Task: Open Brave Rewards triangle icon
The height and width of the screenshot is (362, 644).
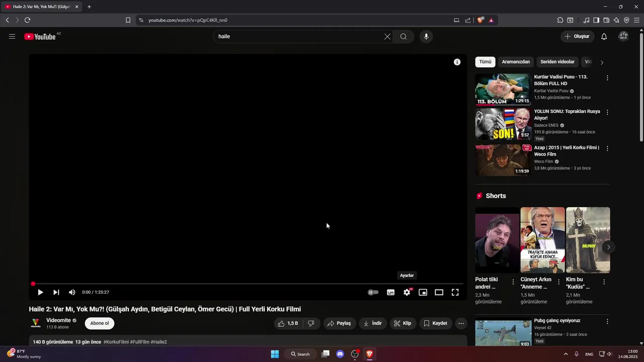Action: [491, 20]
